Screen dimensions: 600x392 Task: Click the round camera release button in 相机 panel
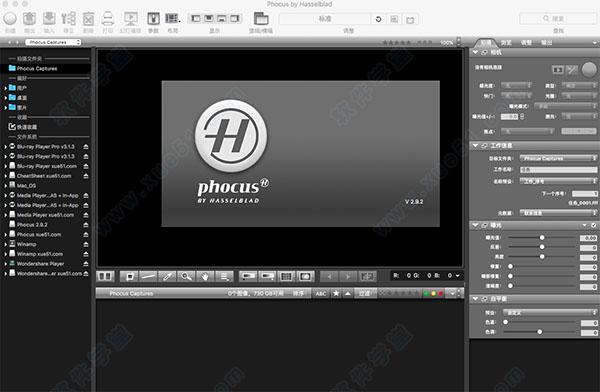coord(589,69)
